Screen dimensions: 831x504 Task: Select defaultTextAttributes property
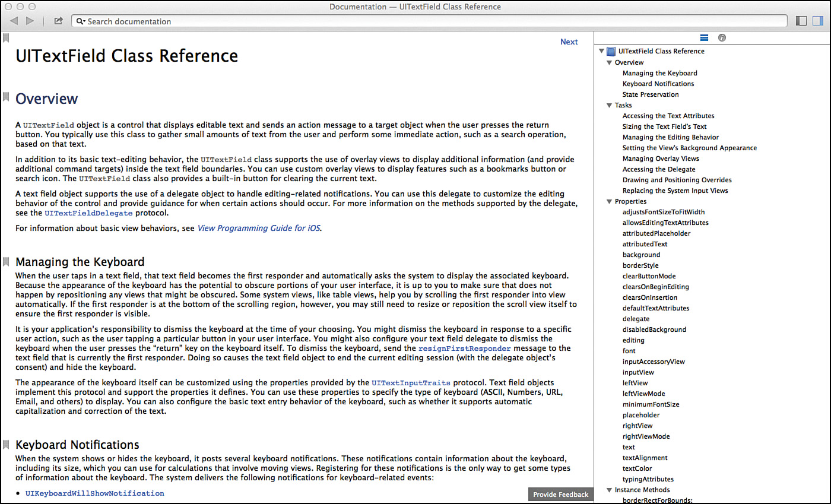point(656,308)
